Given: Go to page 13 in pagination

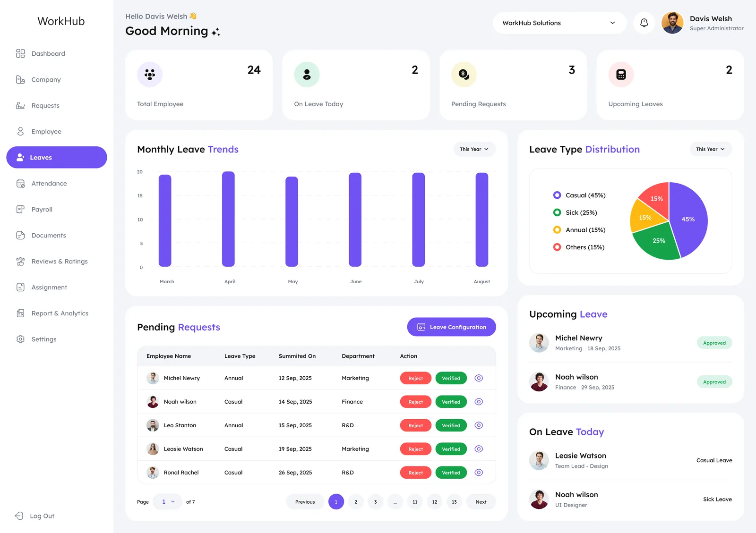Looking at the screenshot, I should click(454, 502).
